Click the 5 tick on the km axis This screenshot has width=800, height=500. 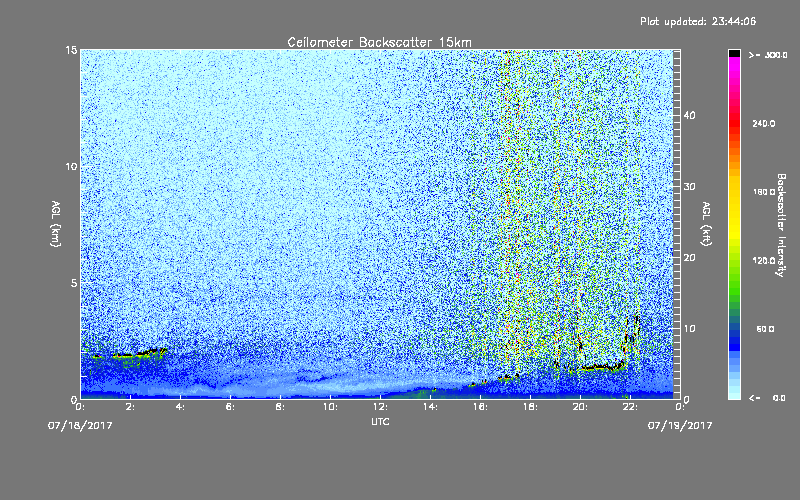coord(74,283)
